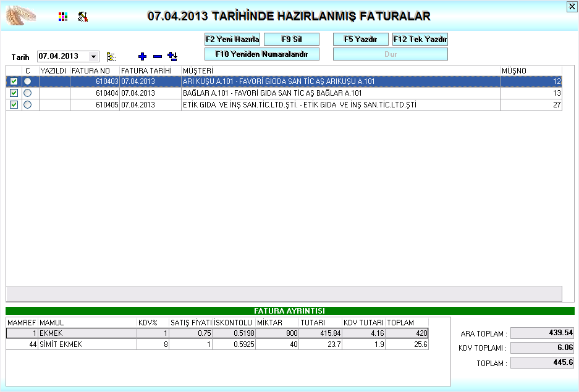Click the blue plus icon
Viewport: 579px width, 392px height.
(142, 56)
